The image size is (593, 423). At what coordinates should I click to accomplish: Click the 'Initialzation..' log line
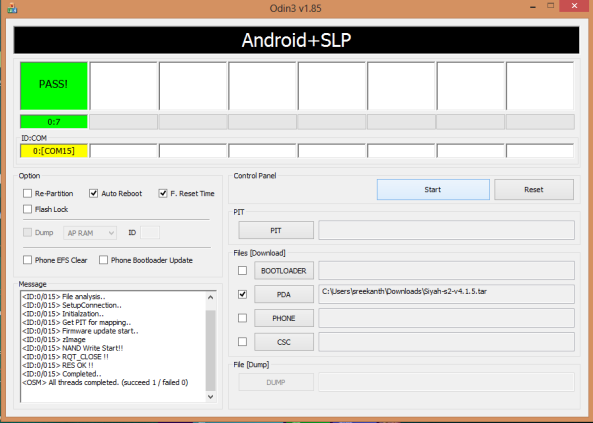coord(63,314)
